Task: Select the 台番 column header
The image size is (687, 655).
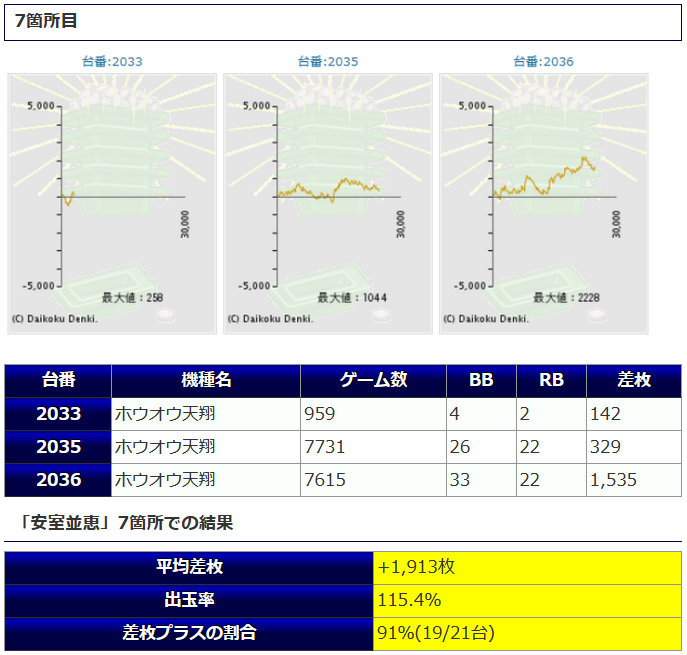Action: coord(58,380)
